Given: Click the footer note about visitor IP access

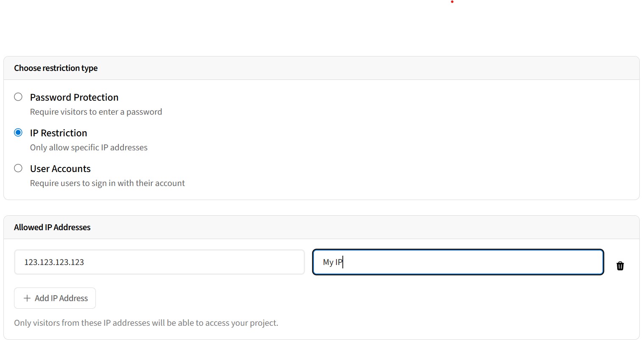Looking at the screenshot, I should pos(146,322).
